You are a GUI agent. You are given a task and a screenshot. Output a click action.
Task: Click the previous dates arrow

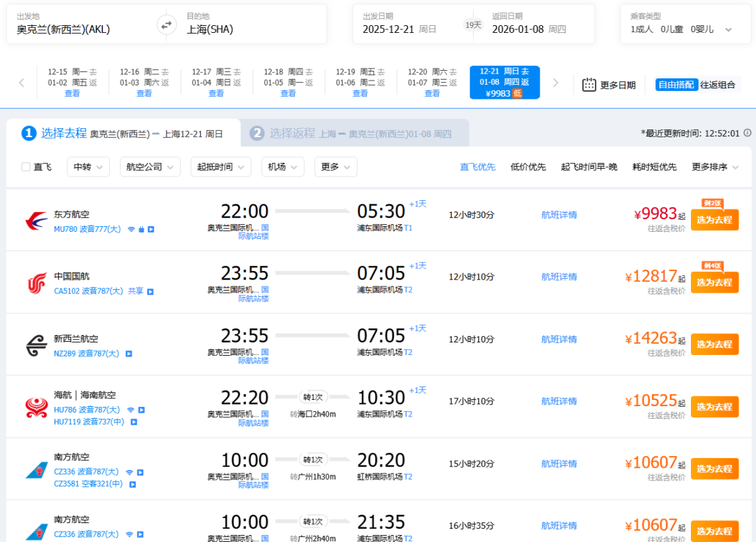coord(22,83)
